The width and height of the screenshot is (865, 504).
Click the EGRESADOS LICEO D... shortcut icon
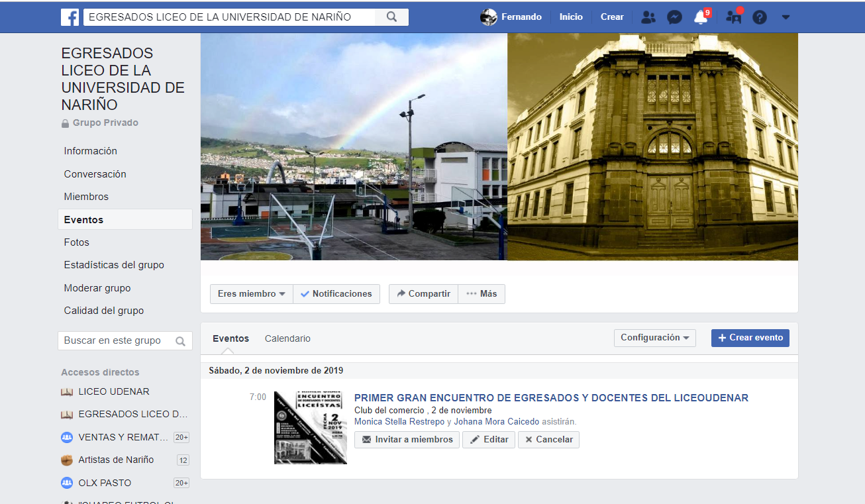point(67,415)
